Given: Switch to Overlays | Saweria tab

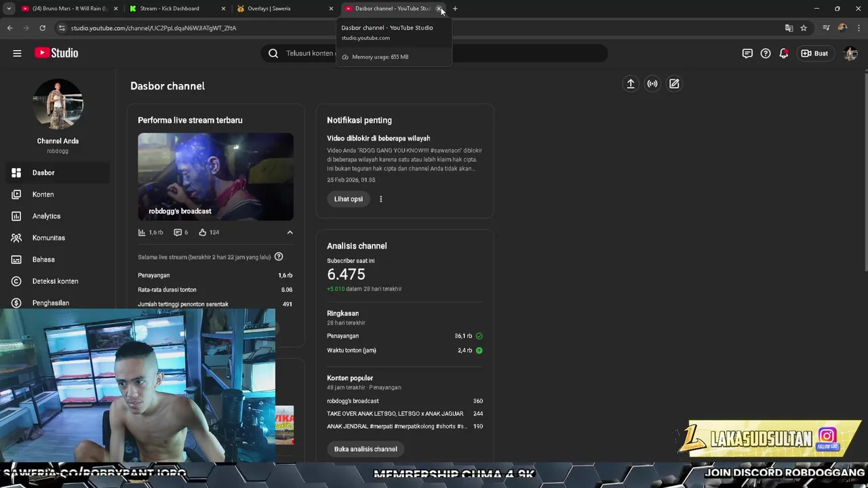Looking at the screenshot, I should point(283,9).
